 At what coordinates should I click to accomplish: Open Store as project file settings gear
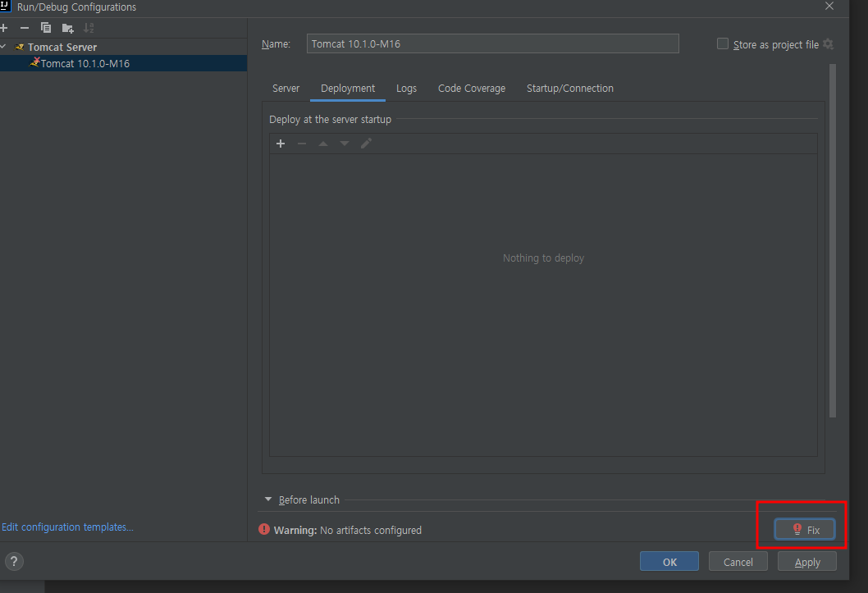(x=828, y=44)
